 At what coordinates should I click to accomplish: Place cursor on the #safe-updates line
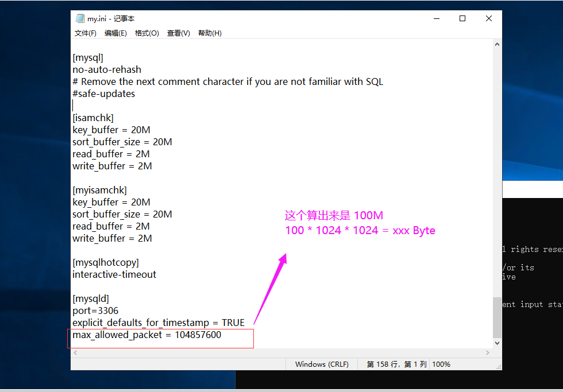click(x=104, y=94)
